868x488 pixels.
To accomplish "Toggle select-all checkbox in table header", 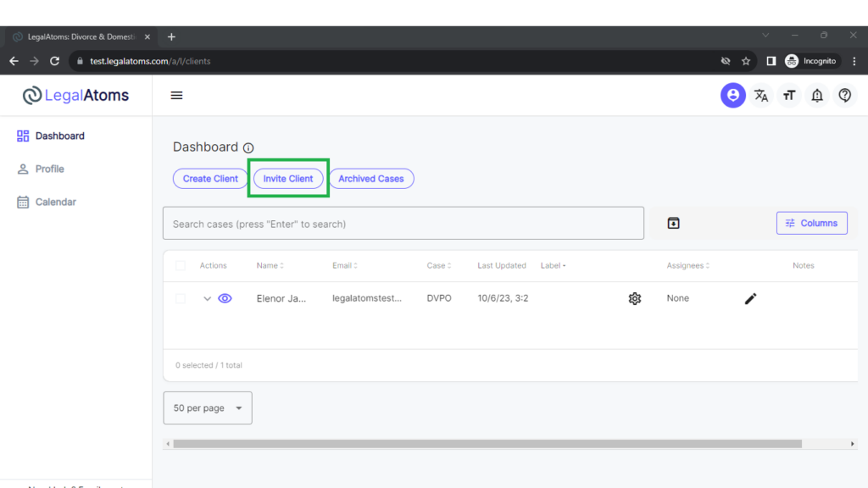I will point(181,265).
